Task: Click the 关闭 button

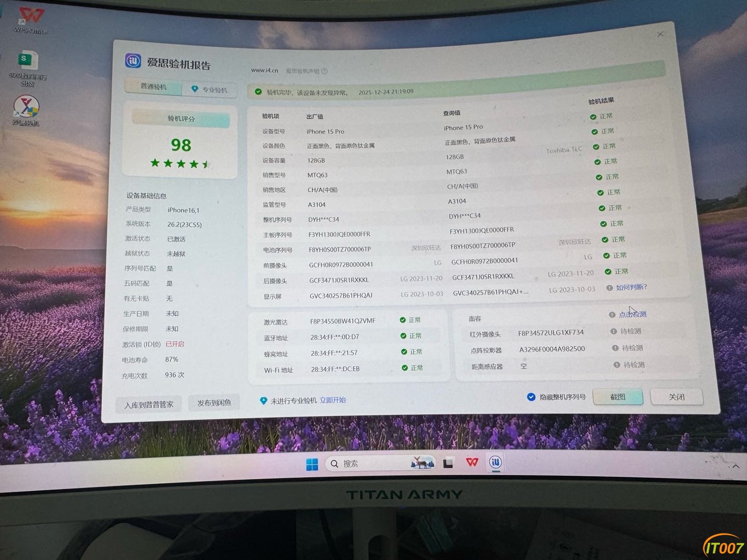Action: coord(676,397)
